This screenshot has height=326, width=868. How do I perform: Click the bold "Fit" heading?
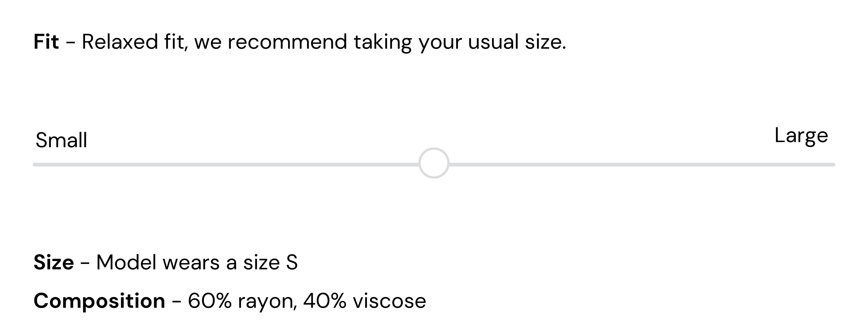pos(46,42)
